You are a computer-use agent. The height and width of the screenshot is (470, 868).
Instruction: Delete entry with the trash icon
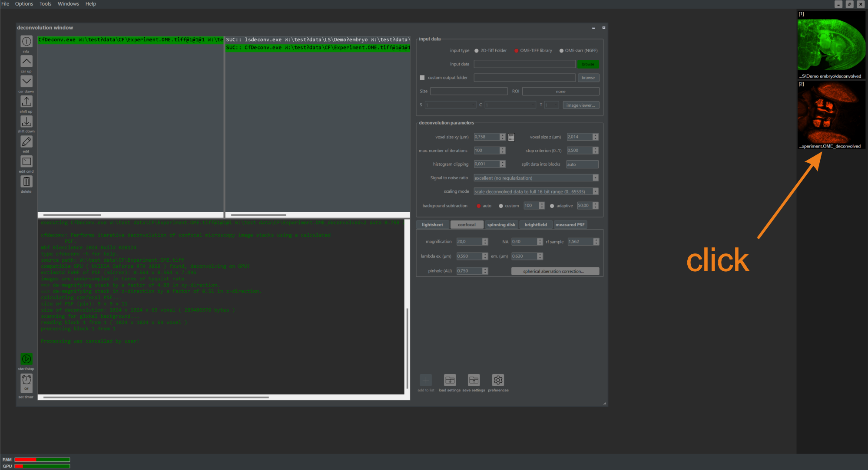pos(27,181)
